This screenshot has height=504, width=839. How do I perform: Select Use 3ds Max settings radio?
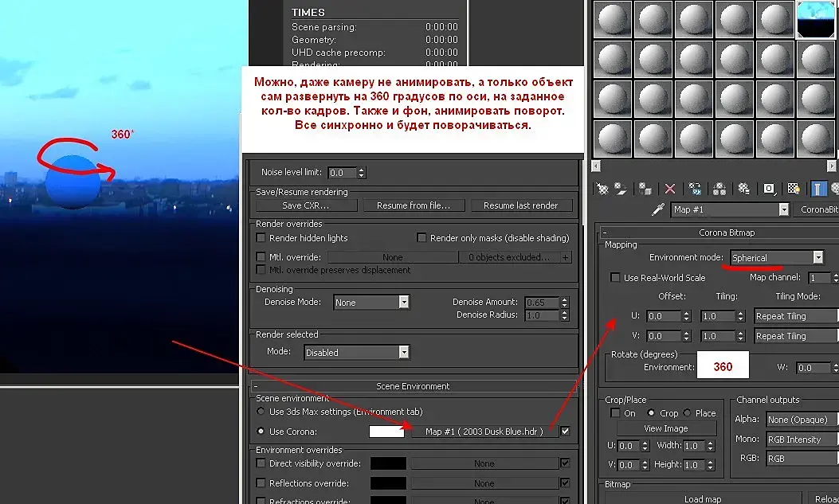[x=261, y=412]
